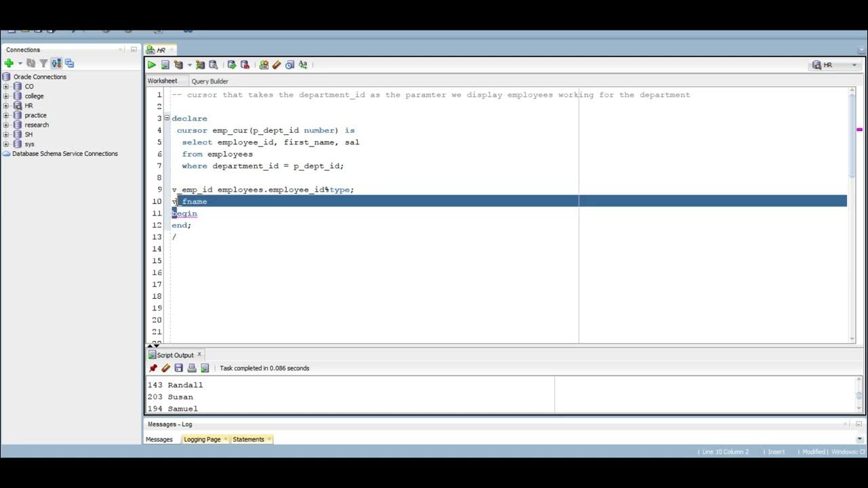Expand the SH connection node
868x488 pixels.
[x=6, y=134]
